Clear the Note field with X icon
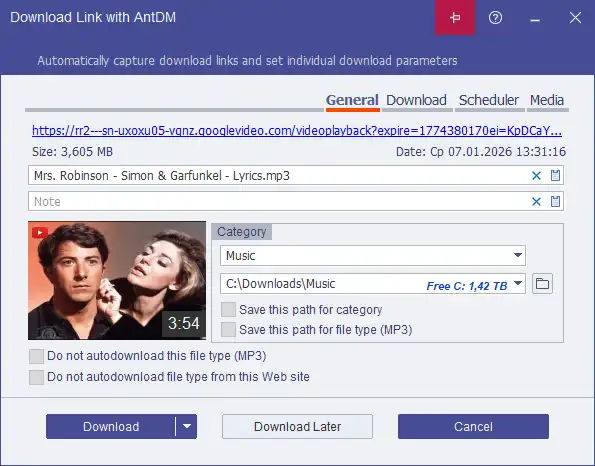 tap(536, 202)
